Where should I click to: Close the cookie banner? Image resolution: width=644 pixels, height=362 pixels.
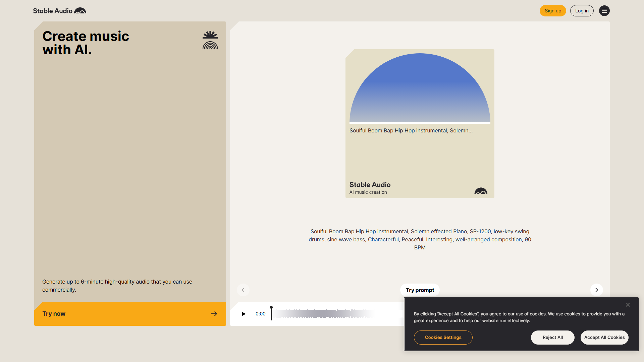(x=628, y=305)
